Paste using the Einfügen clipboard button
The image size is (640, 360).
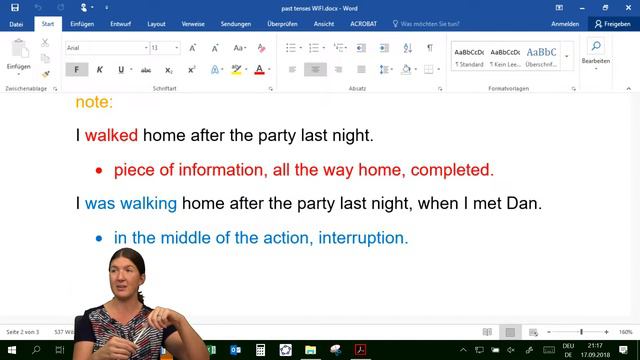tap(19, 57)
